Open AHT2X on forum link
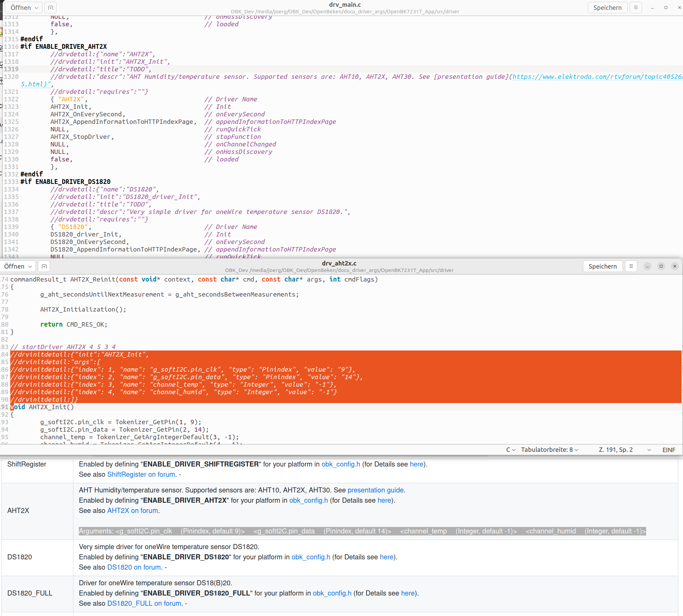 pos(132,511)
